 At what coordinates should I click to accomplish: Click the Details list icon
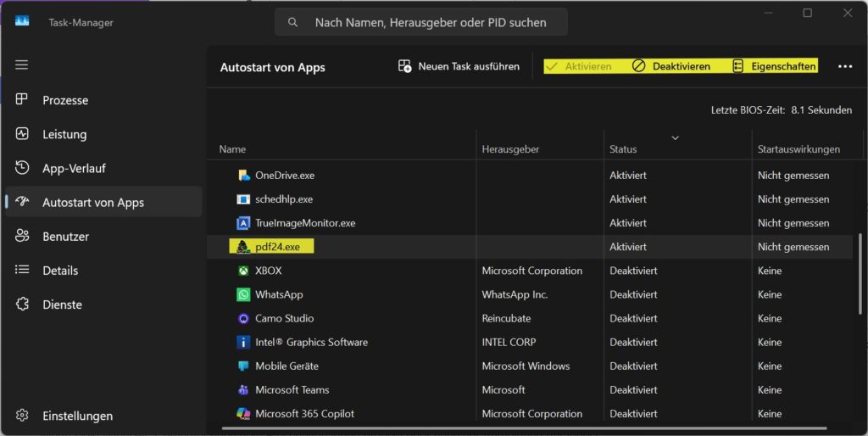coord(21,269)
